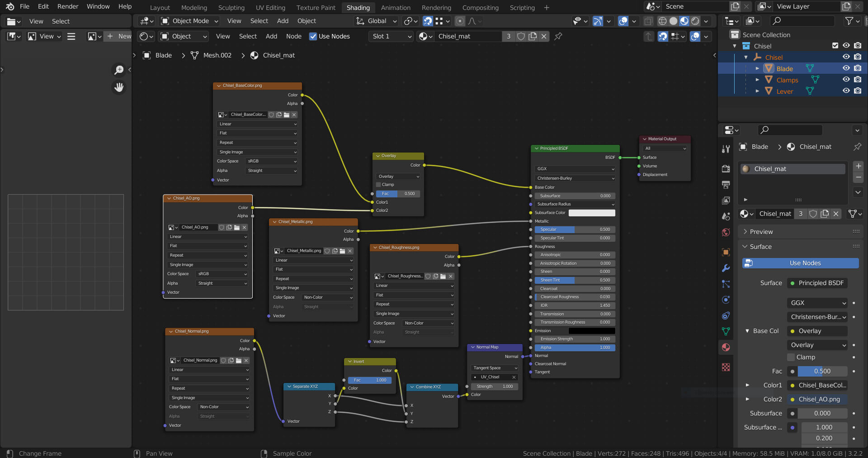Select the pan hand tool icon
The image size is (868, 458).
(119, 87)
